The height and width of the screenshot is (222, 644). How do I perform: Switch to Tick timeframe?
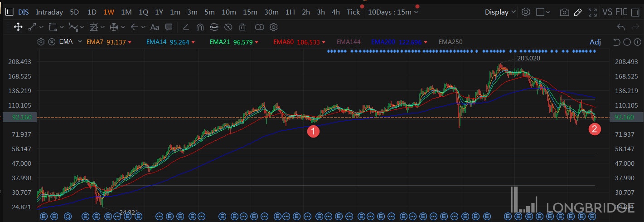click(353, 12)
